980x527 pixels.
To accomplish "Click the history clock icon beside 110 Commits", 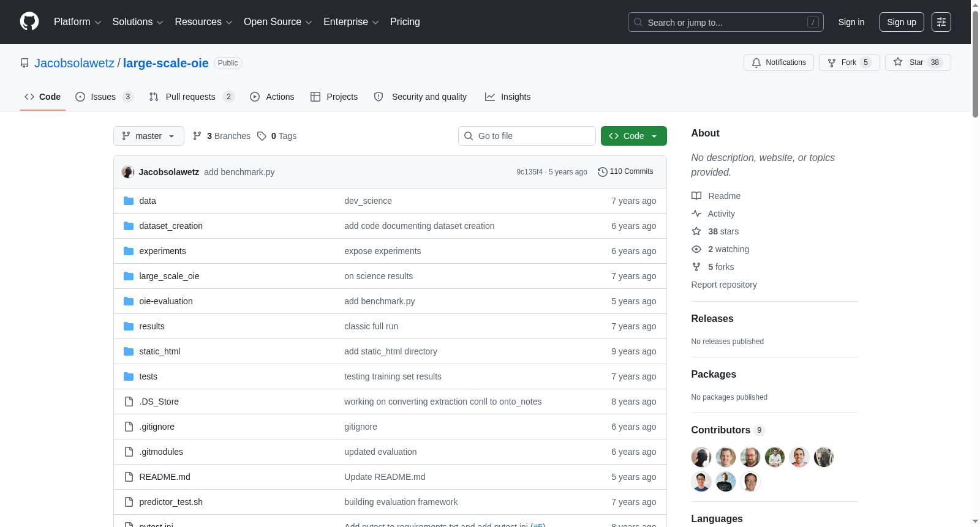I will [603, 172].
